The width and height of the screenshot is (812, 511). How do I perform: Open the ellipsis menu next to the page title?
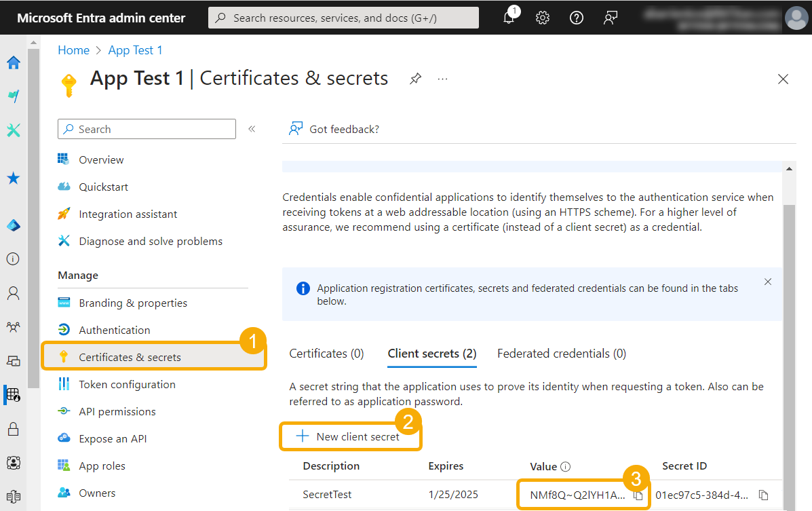click(442, 79)
